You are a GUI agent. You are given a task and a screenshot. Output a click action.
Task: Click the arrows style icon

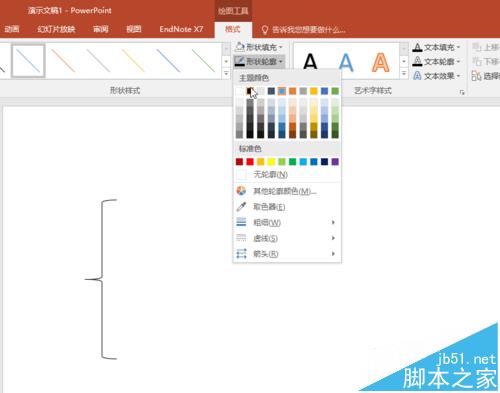[x=241, y=254]
